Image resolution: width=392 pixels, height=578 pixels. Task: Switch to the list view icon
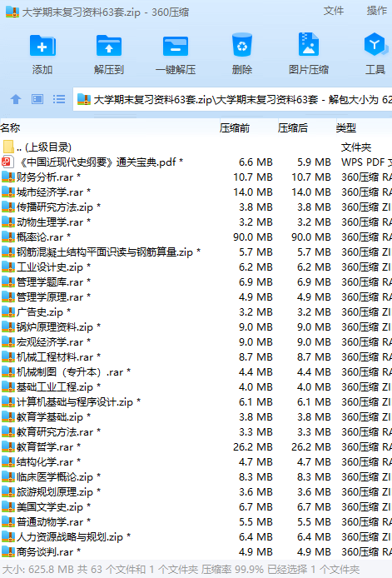pyautogui.click(x=59, y=99)
